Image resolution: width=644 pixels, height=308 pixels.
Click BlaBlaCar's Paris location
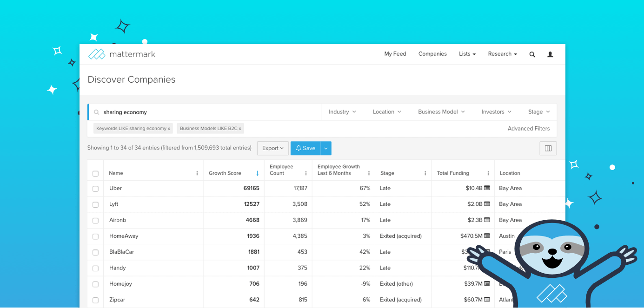click(505, 252)
